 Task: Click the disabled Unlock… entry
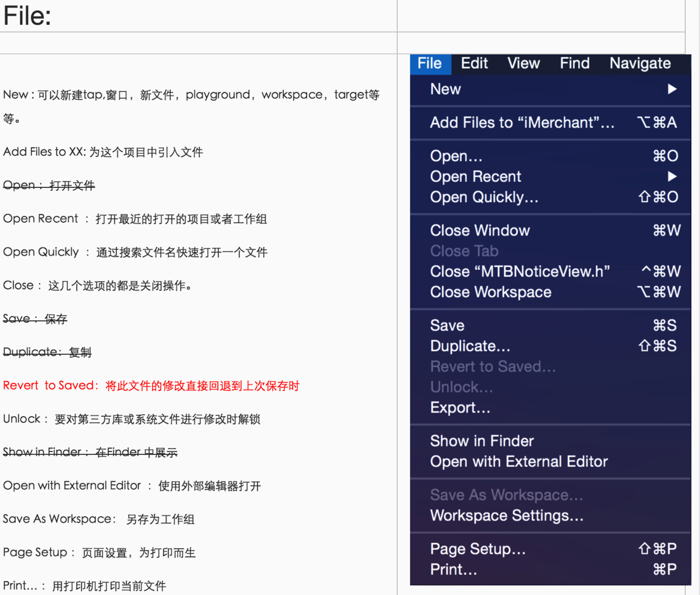coord(550,387)
